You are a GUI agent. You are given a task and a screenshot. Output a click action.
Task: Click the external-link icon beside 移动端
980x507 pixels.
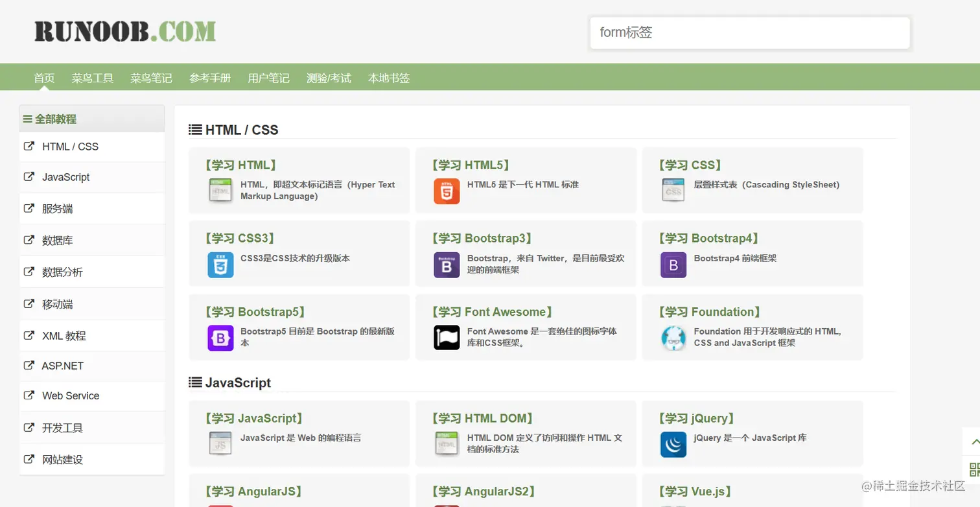29,303
